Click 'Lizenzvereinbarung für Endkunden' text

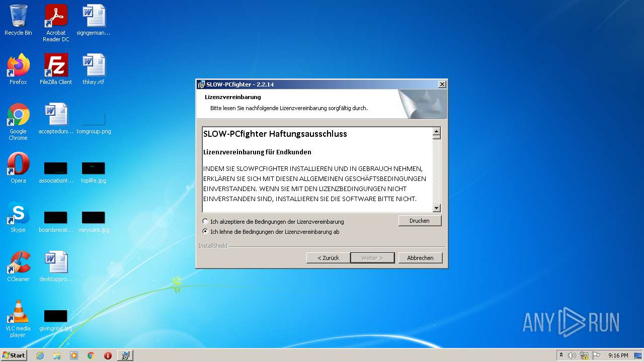(257, 152)
